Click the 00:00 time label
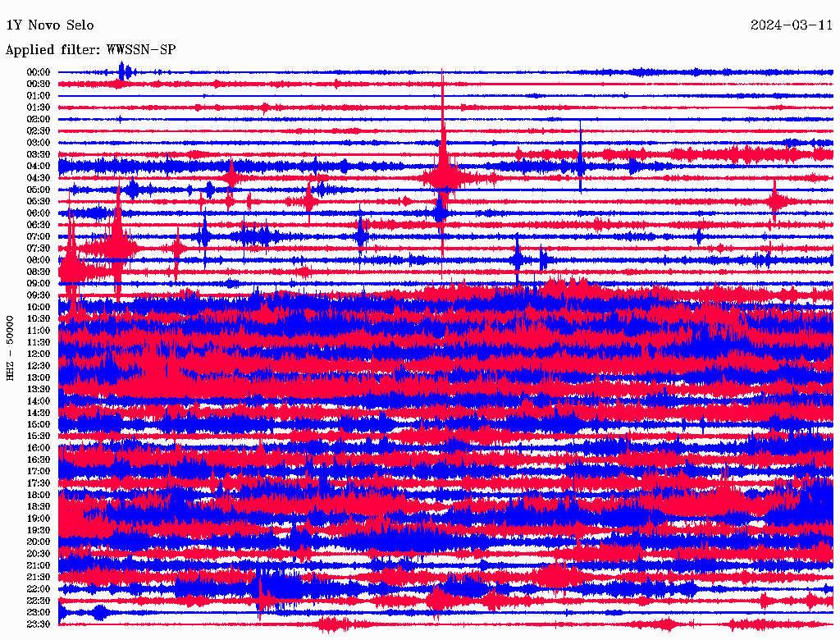The height and width of the screenshot is (640, 840). (39, 72)
